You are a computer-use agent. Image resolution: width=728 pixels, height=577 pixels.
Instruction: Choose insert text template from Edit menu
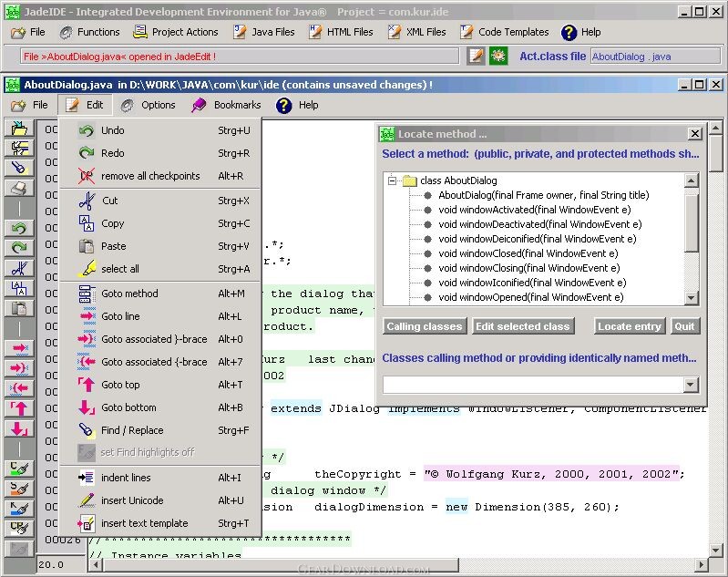(x=160, y=523)
